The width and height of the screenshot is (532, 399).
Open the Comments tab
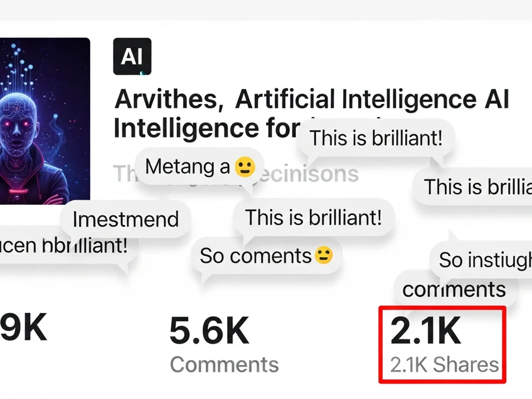pyautogui.click(x=225, y=364)
